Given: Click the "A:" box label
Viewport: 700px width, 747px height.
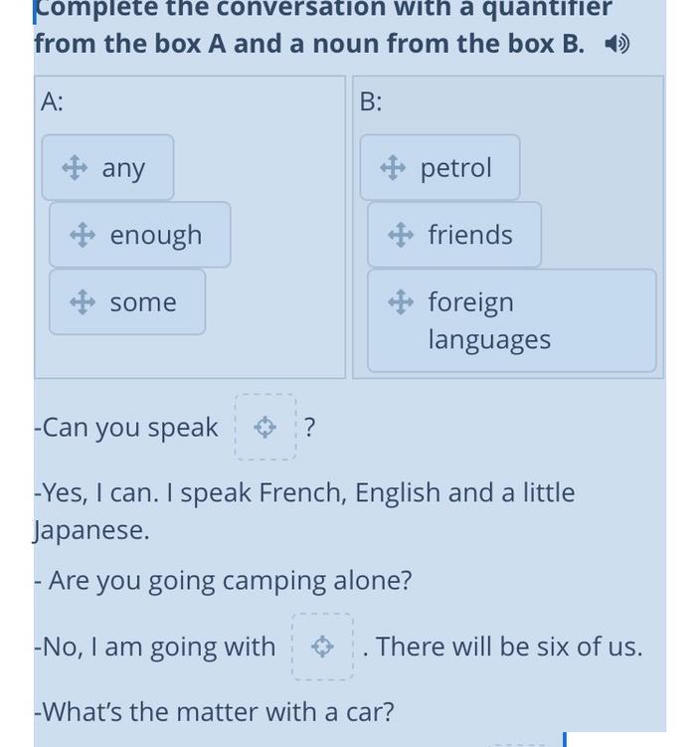Looking at the screenshot, I should click(52, 101).
